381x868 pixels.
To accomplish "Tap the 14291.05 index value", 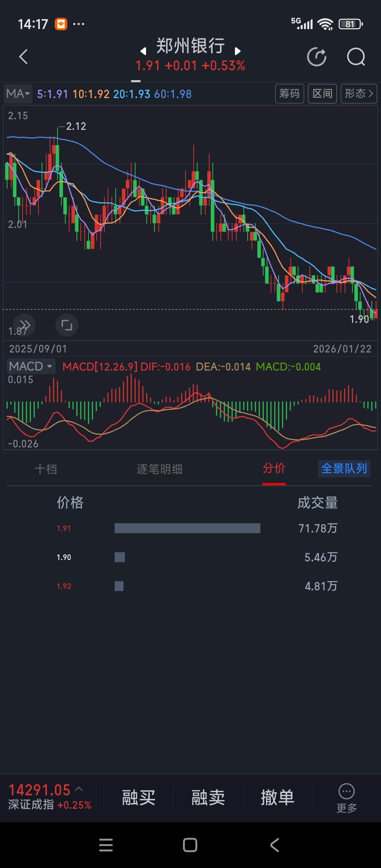I will [40, 790].
